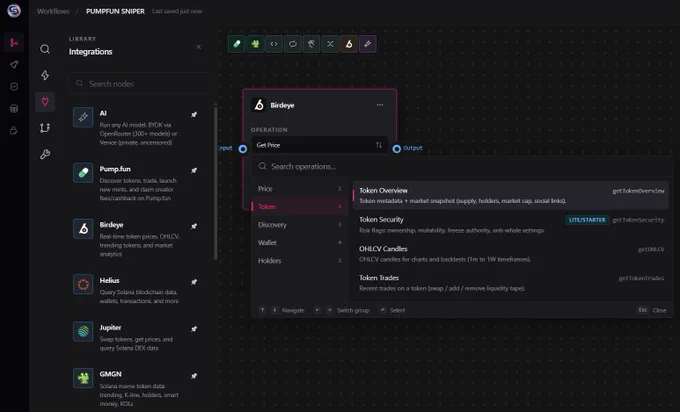Click the X-shaped toolbar button
Screen dimensions: 680x412
[x=330, y=44]
